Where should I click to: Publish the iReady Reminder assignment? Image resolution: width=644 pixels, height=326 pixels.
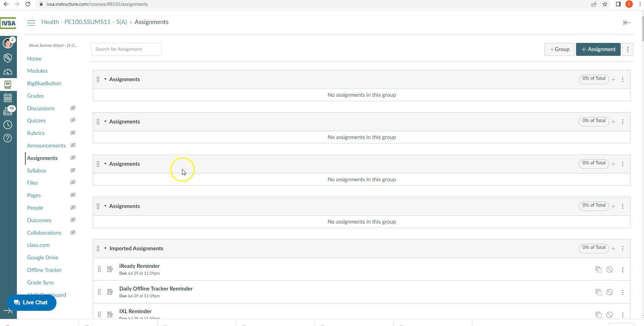pyautogui.click(x=610, y=270)
